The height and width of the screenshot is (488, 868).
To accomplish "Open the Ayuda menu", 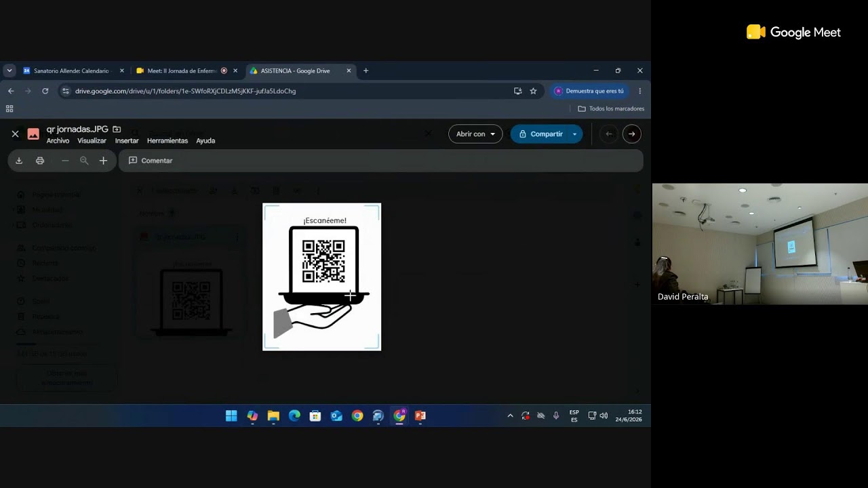I will (x=205, y=141).
